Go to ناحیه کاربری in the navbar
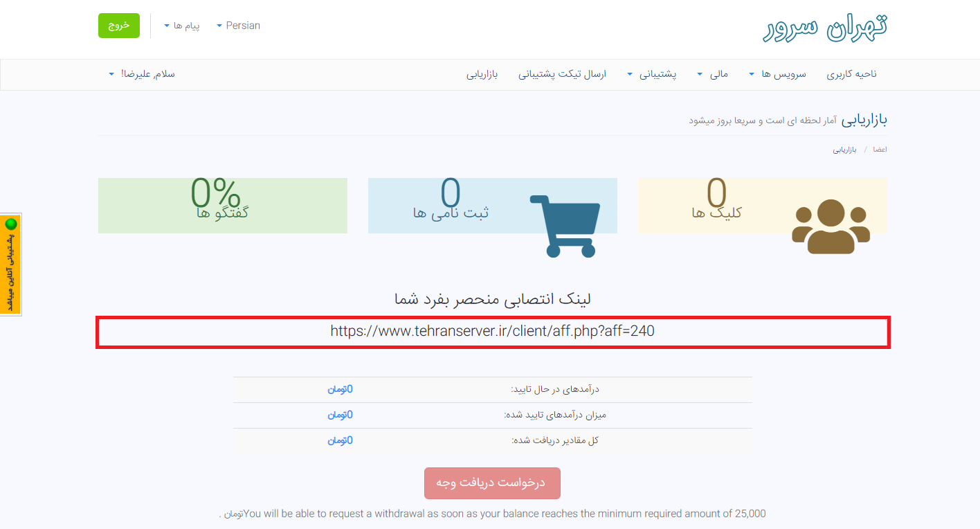The image size is (980, 529). pos(851,74)
